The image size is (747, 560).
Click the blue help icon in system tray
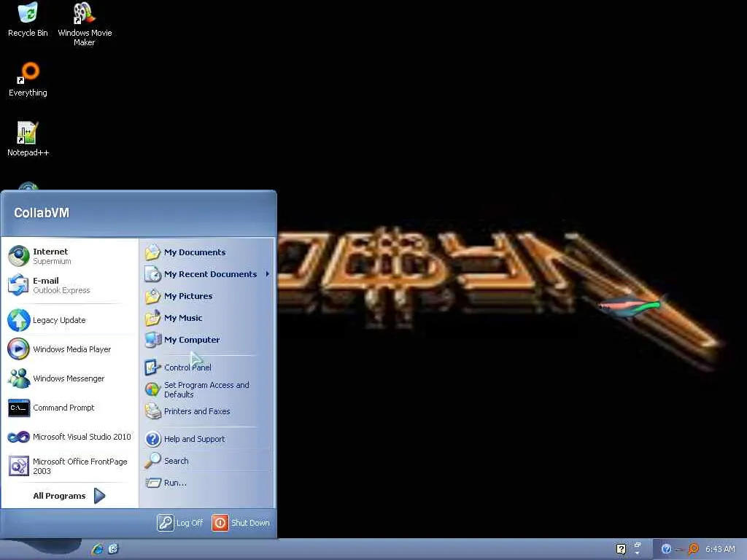pyautogui.click(x=666, y=549)
